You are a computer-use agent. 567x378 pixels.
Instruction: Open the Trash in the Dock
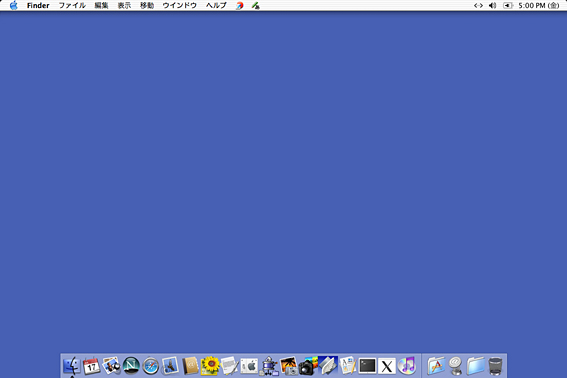coord(495,366)
